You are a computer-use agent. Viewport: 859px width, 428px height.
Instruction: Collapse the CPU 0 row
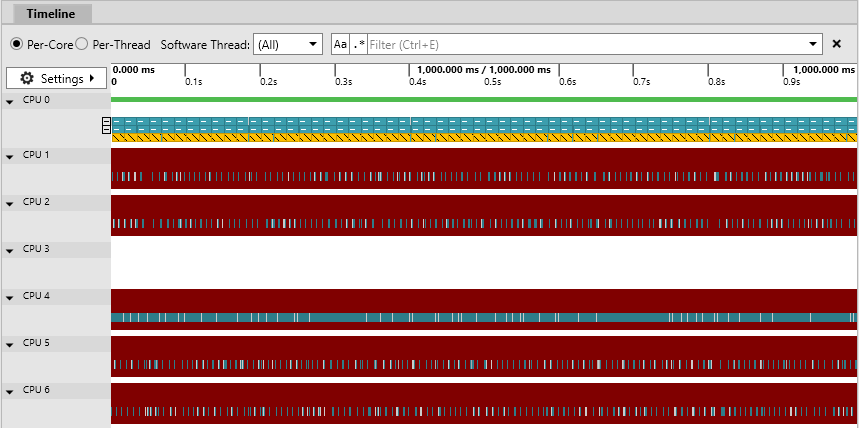pyautogui.click(x=10, y=101)
